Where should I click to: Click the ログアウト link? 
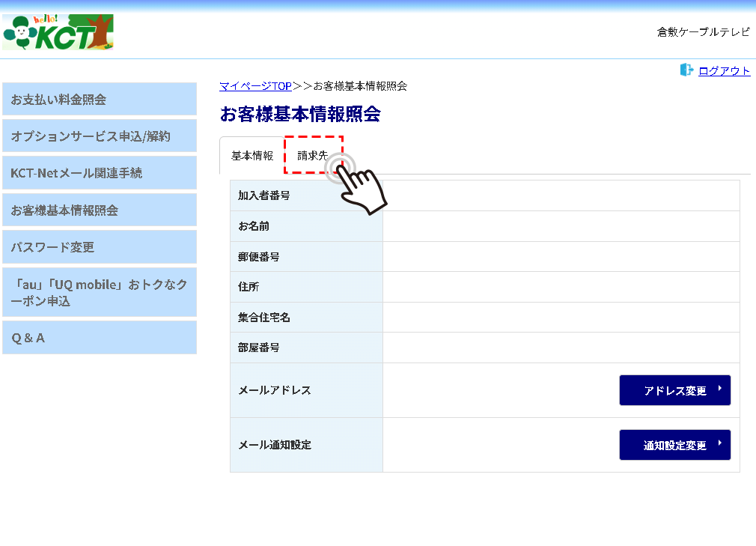click(724, 71)
